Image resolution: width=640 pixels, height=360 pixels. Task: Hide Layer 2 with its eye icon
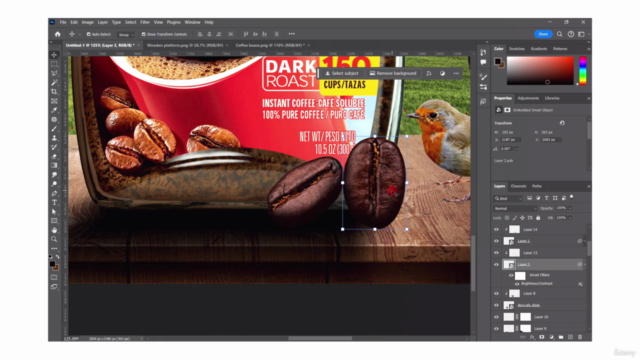[496, 264]
